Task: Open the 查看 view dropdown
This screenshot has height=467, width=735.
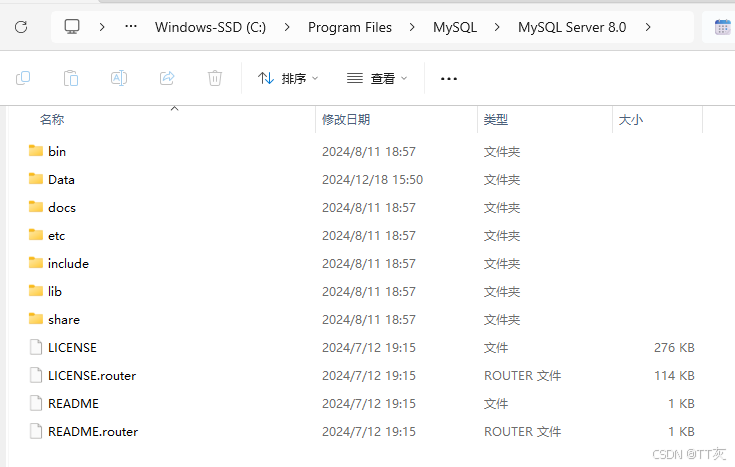Action: [x=377, y=78]
